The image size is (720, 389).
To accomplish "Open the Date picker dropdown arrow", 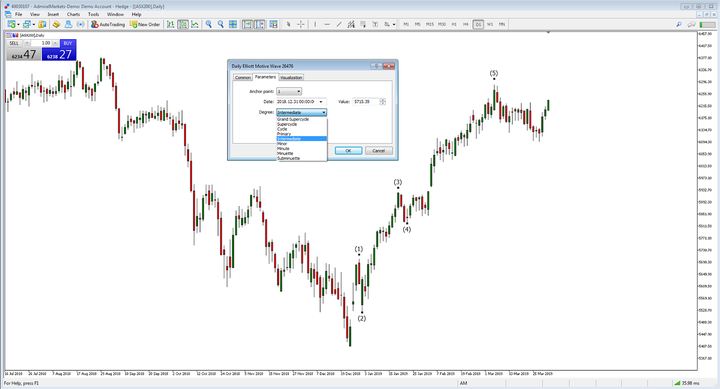I will (321, 101).
